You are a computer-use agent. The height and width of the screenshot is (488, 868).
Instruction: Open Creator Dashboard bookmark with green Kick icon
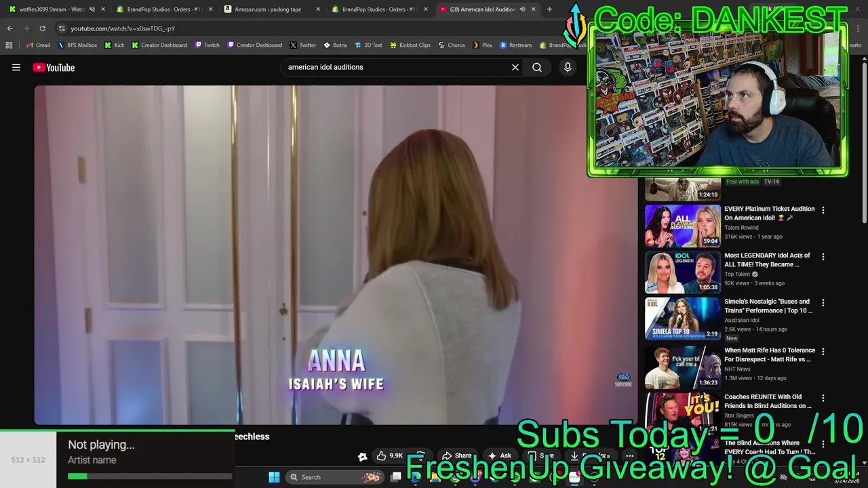click(x=159, y=45)
